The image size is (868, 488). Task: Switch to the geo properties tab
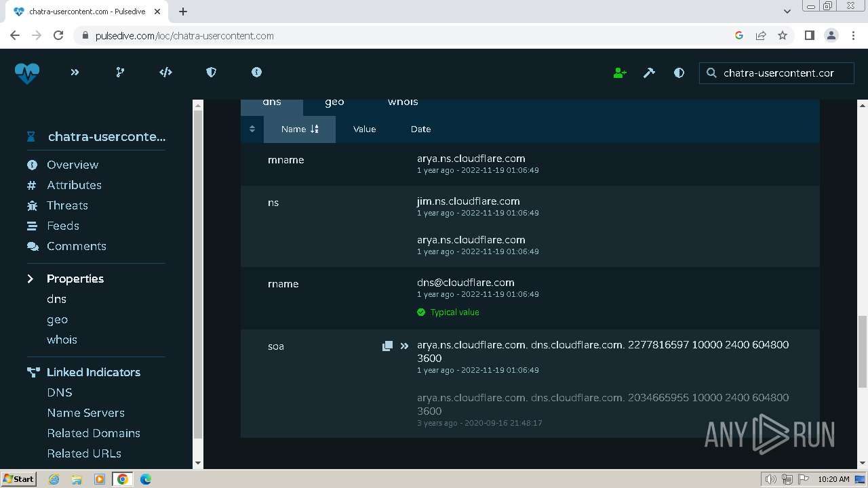pos(334,102)
